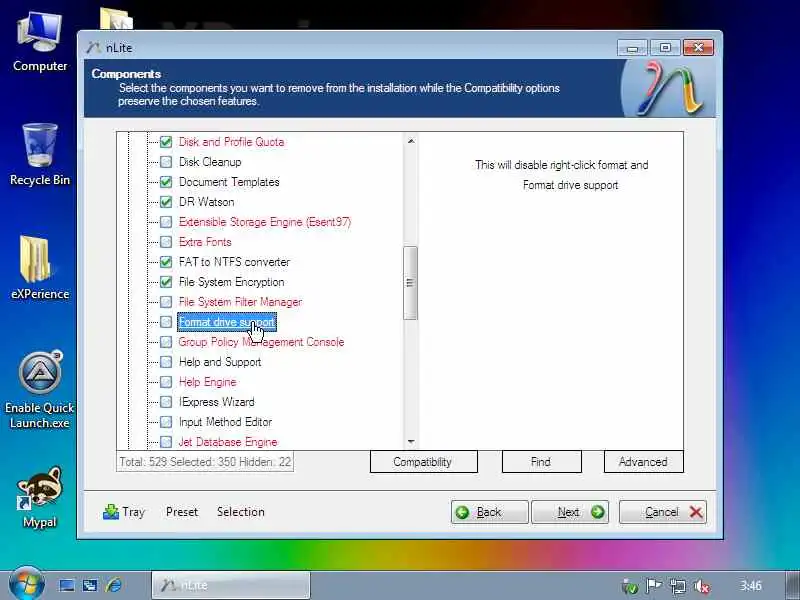
Task: Check the Help and Support checkbox
Action: coord(166,362)
